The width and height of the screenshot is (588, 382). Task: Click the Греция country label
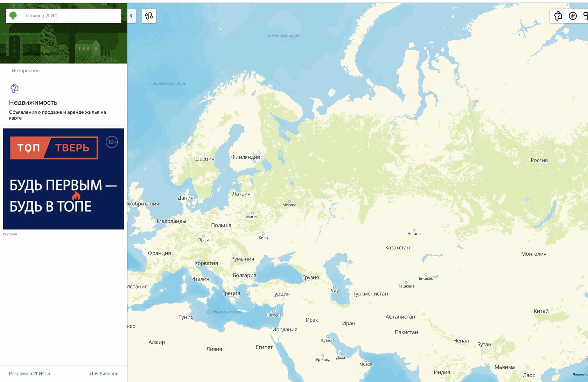point(231,293)
